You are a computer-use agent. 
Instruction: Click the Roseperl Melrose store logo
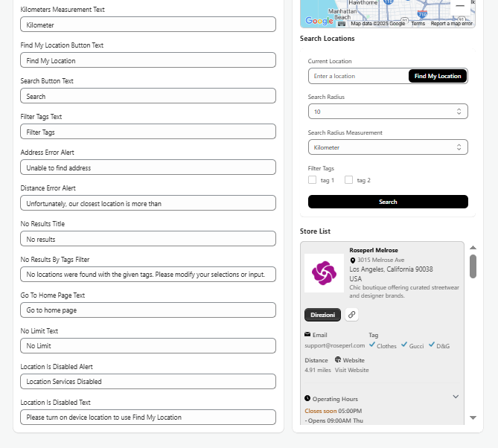[324, 272]
